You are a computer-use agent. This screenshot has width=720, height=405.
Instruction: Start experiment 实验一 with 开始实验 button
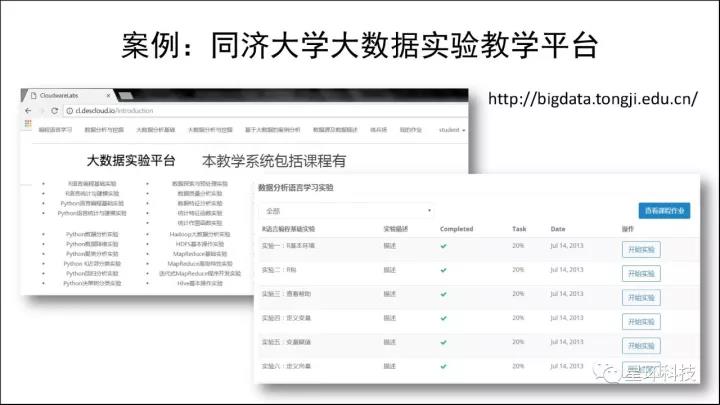pos(641,250)
